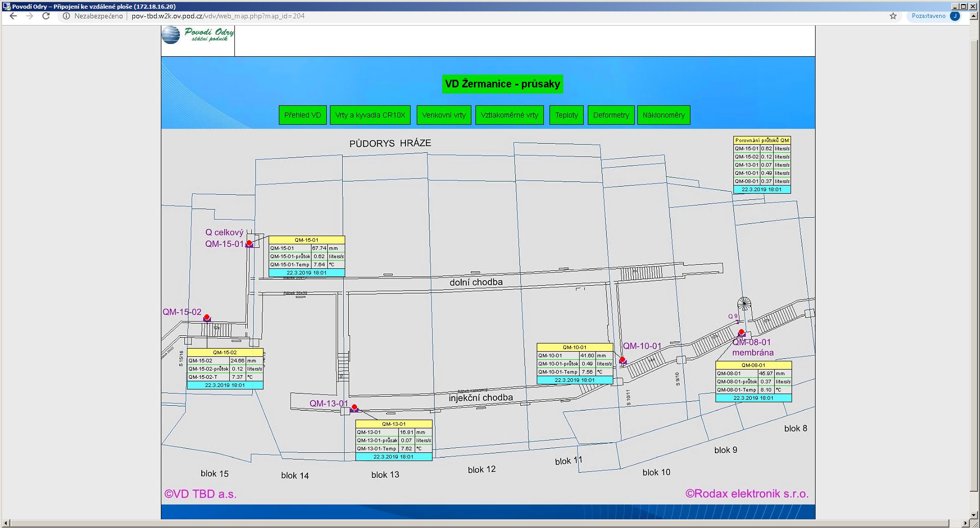
Task: Click the QM-15-02 sensor marker on the map
Action: [x=207, y=318]
